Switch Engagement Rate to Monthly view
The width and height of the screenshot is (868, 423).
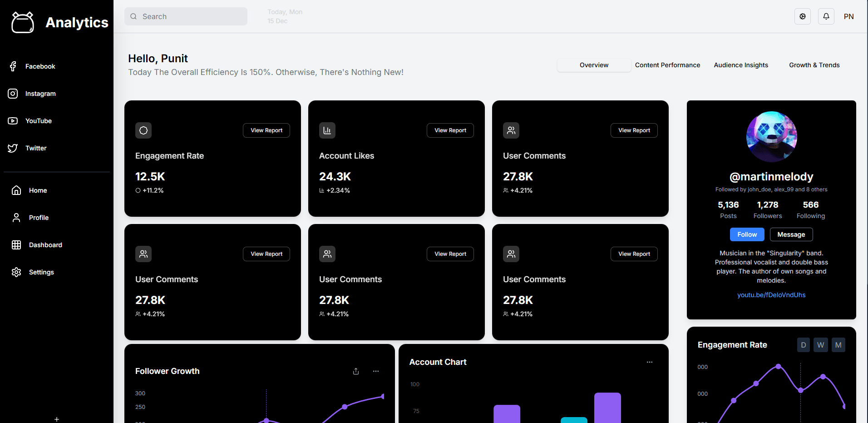pyautogui.click(x=838, y=344)
